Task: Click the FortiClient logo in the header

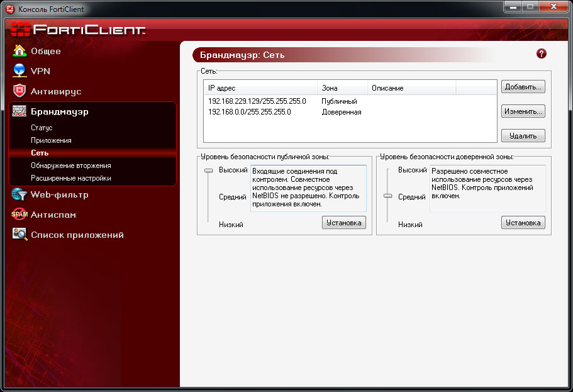Action: click(x=78, y=29)
